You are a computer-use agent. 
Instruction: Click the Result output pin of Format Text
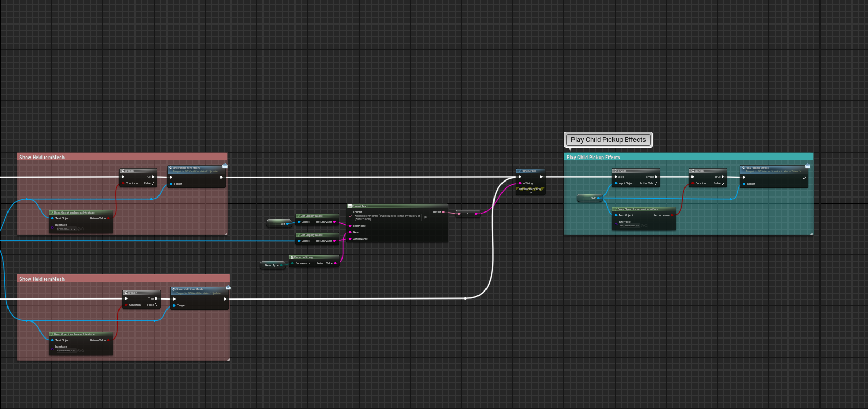[443, 212]
